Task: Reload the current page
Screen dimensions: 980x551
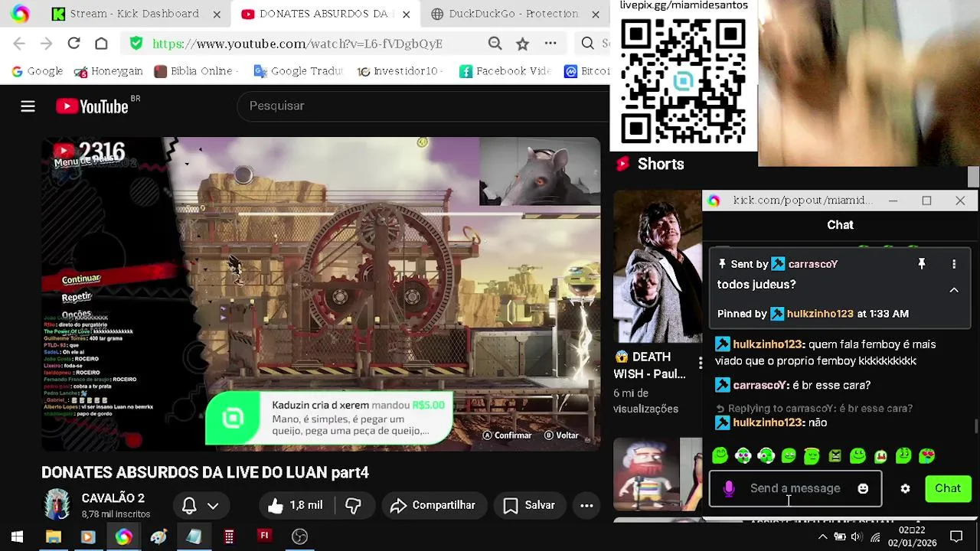Action: [x=73, y=44]
